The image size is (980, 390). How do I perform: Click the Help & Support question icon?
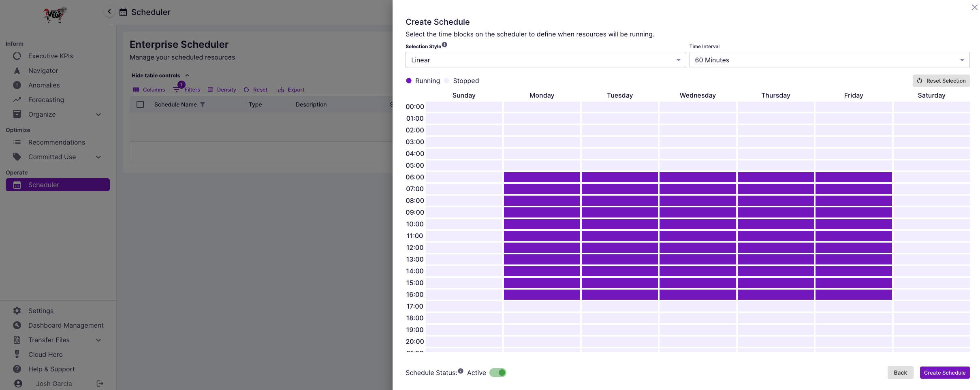tap(17, 369)
